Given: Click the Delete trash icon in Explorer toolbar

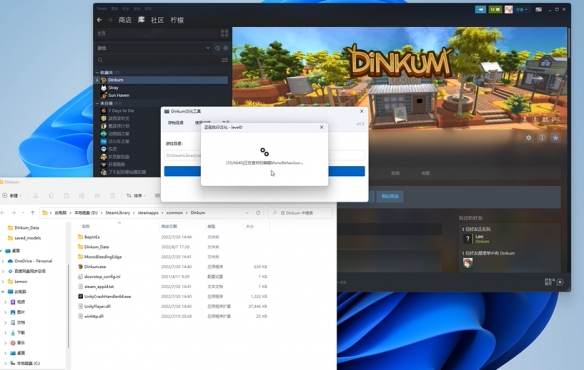Looking at the screenshot, I should [112, 195].
